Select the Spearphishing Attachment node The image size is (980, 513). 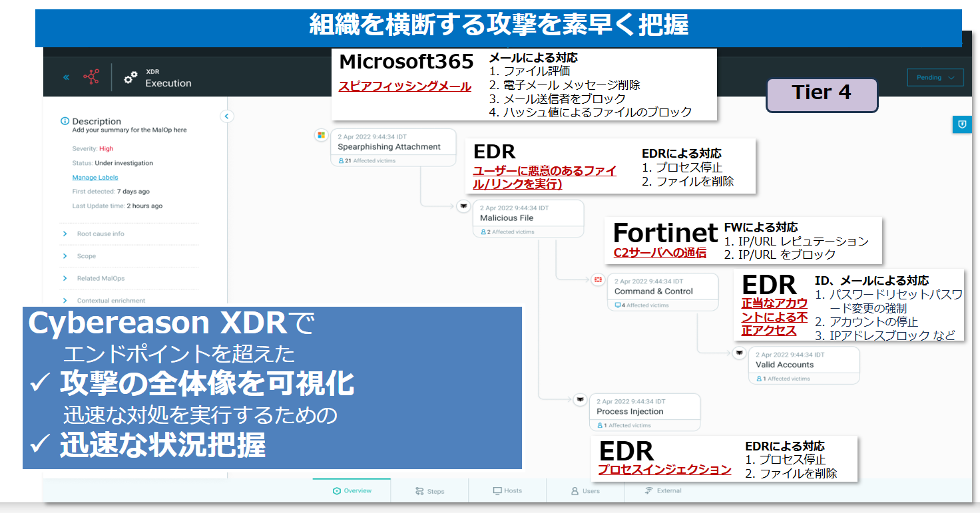393,147
